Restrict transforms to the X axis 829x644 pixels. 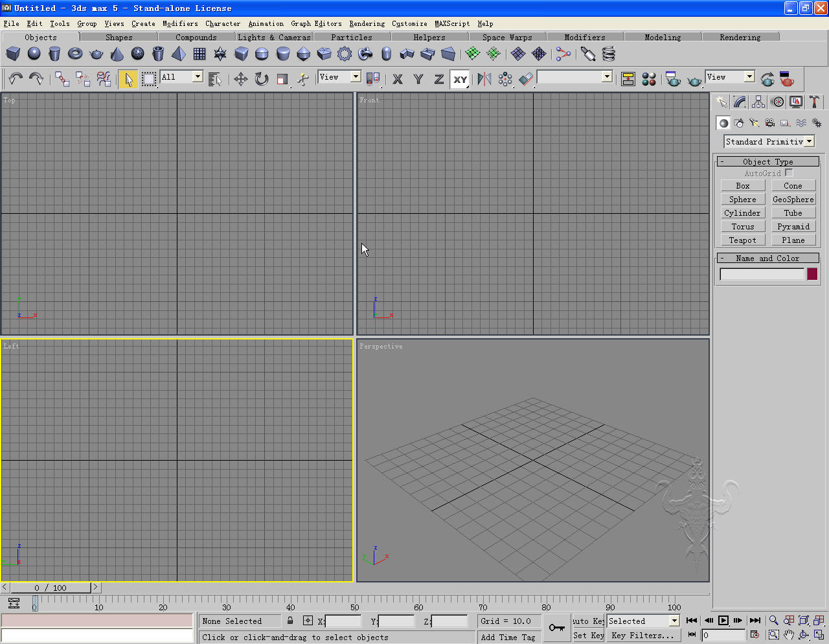point(398,79)
